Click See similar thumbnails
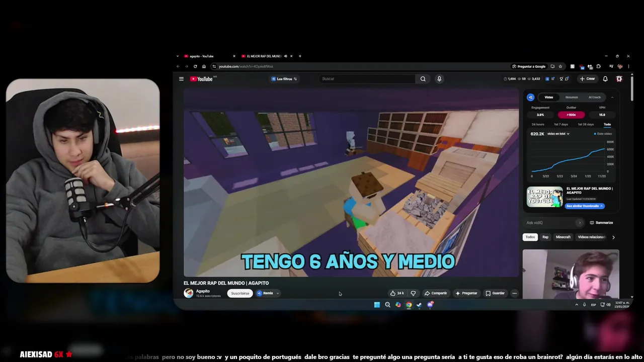 tap(585, 206)
